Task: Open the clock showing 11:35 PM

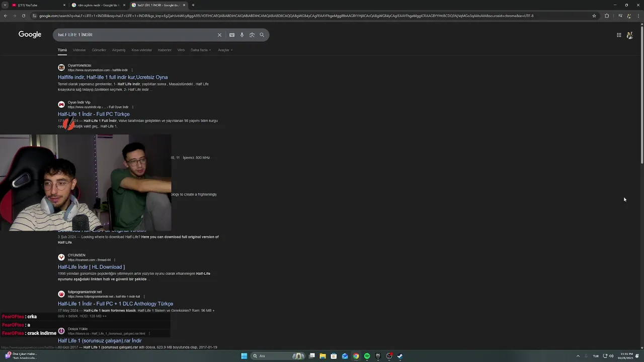Action: tap(626, 356)
